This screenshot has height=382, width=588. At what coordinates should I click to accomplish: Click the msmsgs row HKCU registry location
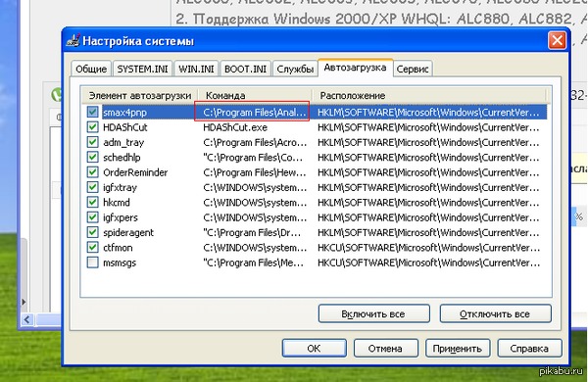click(428, 263)
